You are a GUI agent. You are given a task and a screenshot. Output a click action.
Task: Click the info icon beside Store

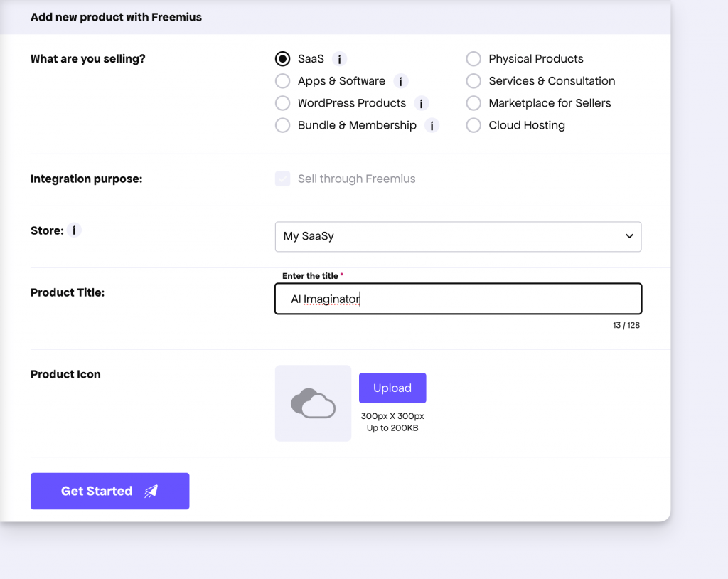[x=74, y=230]
